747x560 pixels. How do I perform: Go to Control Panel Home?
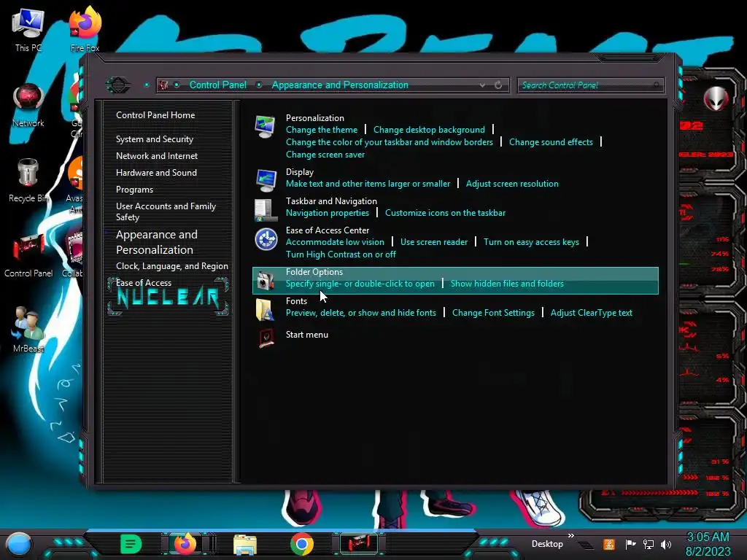(155, 114)
